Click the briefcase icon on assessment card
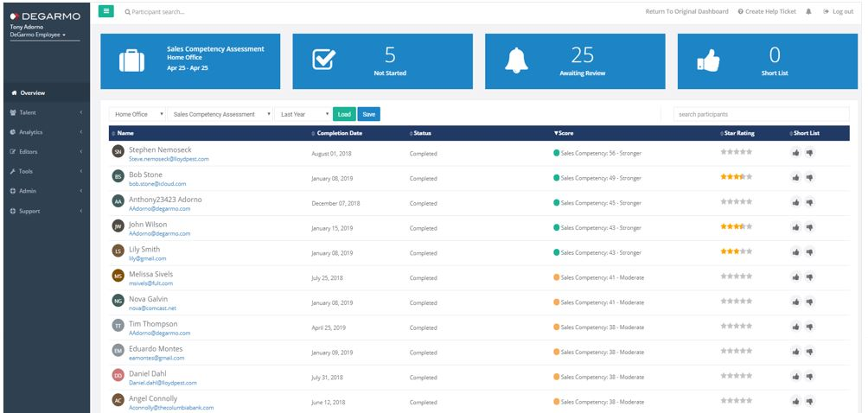 (x=131, y=60)
